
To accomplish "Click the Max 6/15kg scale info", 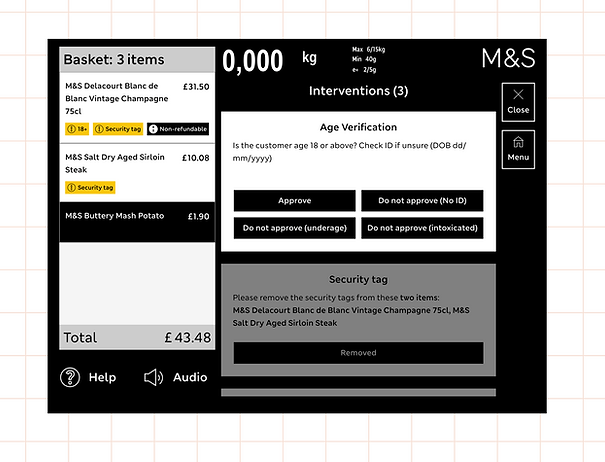I will 368,49.
